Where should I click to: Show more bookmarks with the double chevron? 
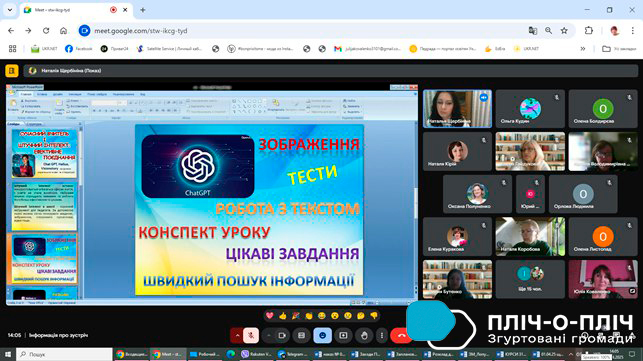[x=583, y=49]
